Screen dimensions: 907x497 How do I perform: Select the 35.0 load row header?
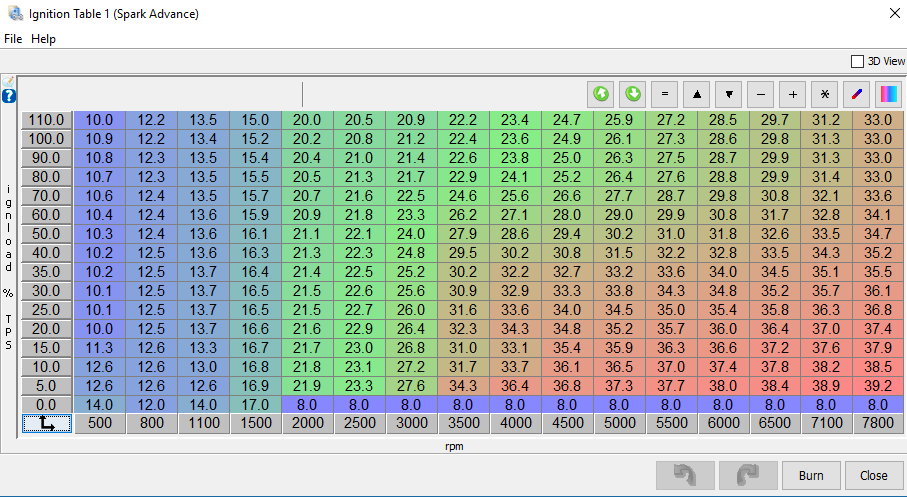[47, 272]
